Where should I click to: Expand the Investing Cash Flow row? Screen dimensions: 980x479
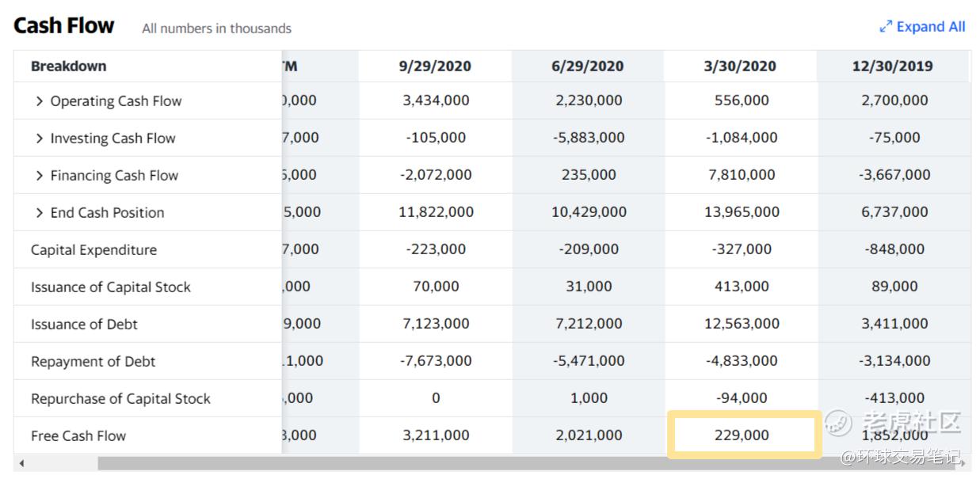(x=40, y=139)
